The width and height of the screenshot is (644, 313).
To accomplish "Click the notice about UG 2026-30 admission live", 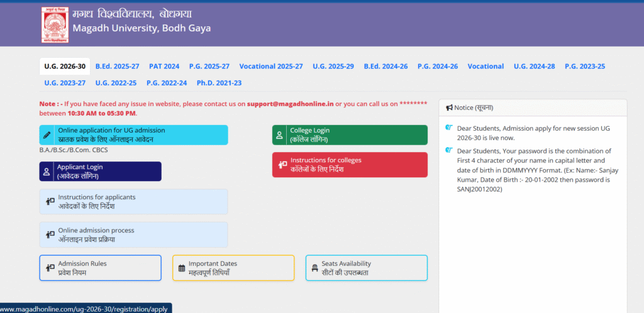I will point(533,133).
